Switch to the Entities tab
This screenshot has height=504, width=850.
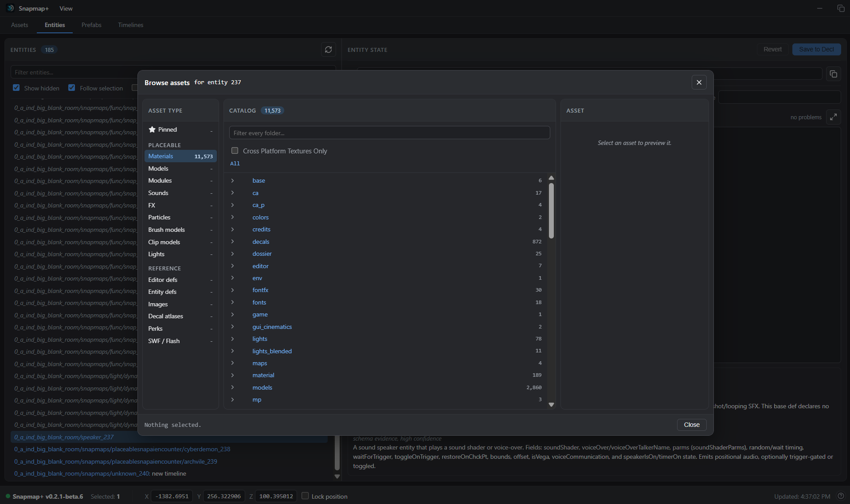[55, 25]
